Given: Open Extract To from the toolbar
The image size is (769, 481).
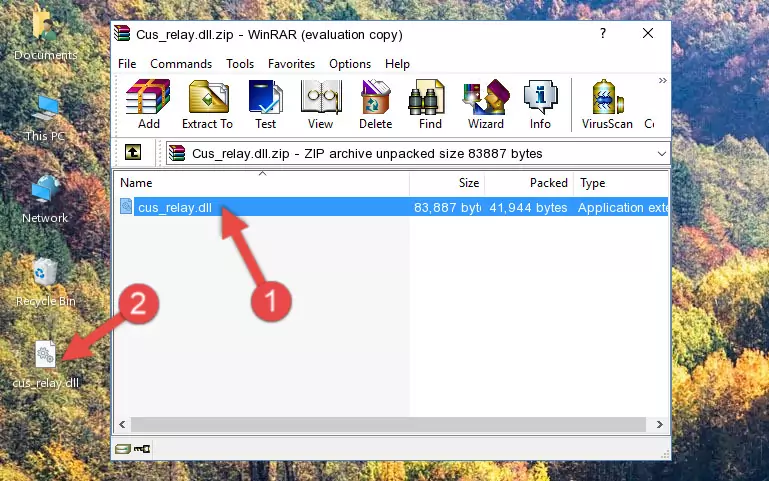Looking at the screenshot, I should tap(207, 104).
